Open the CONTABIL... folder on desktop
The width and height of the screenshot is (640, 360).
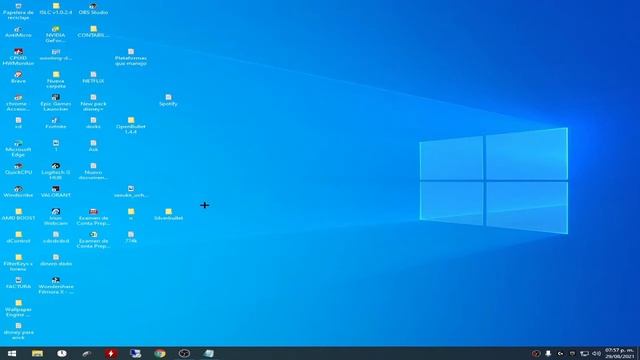(x=93, y=32)
